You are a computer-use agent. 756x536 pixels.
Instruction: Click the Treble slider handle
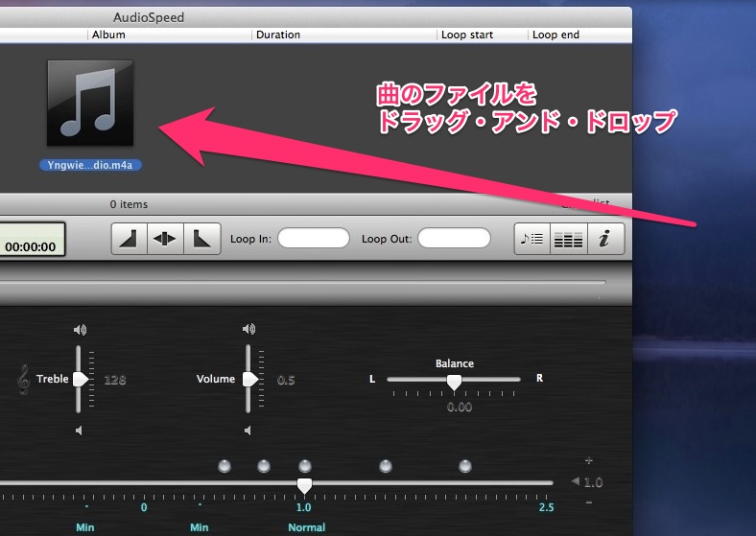coord(81,380)
